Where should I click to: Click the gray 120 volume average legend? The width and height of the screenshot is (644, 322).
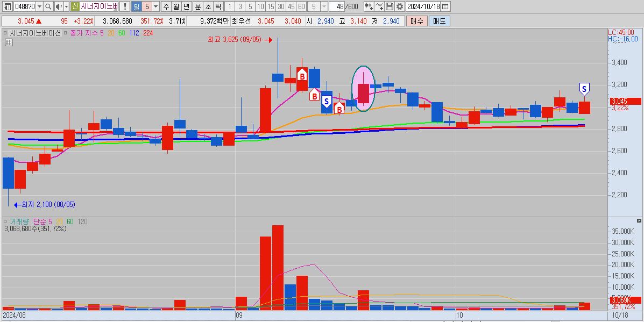(x=82, y=221)
